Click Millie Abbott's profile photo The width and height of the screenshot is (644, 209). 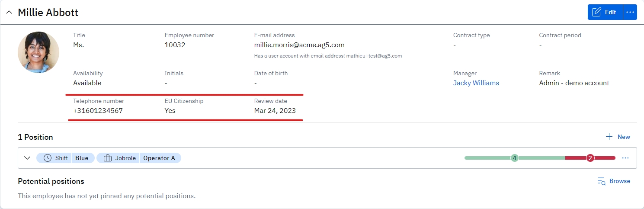pyautogui.click(x=38, y=52)
